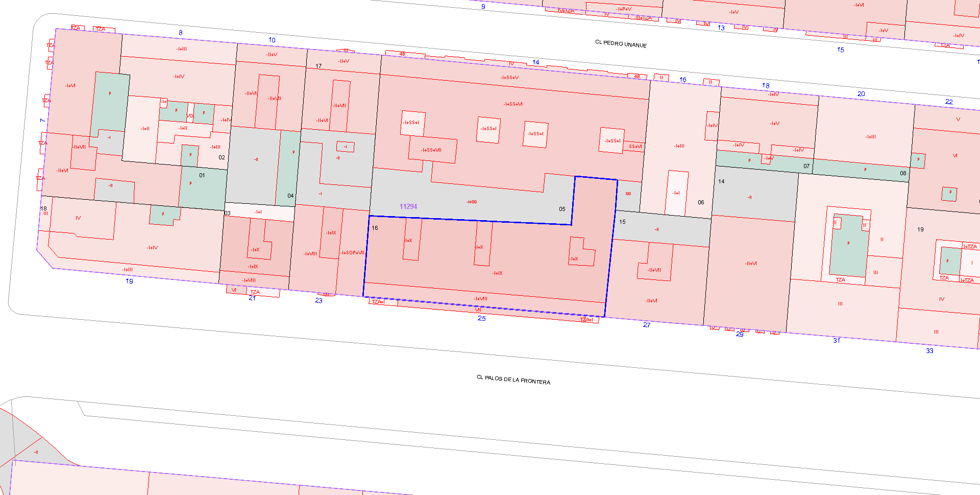The image size is (980, 495).
Task: Click parcel number 07 on the green strip
Action: point(806,166)
